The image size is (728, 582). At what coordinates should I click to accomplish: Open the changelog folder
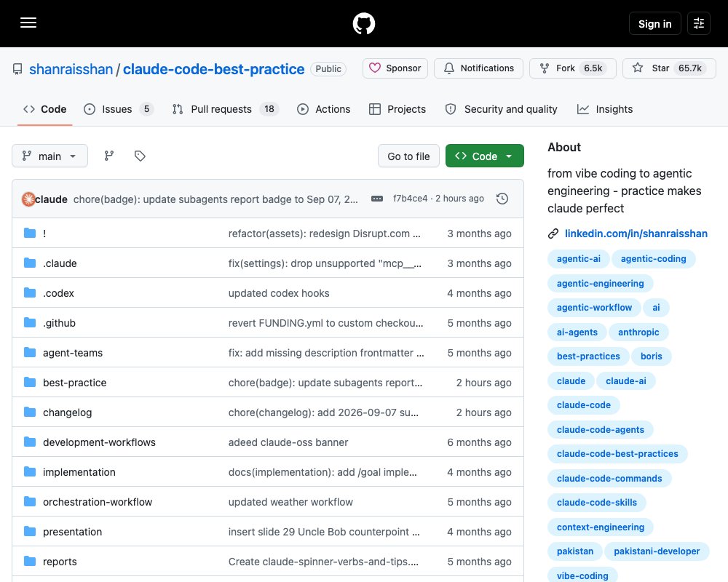(67, 412)
